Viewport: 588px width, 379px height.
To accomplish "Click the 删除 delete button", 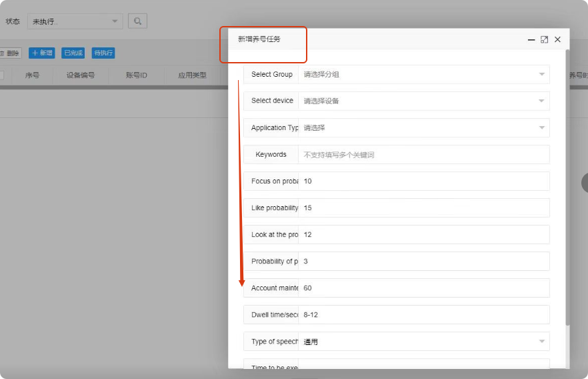I will (10, 53).
